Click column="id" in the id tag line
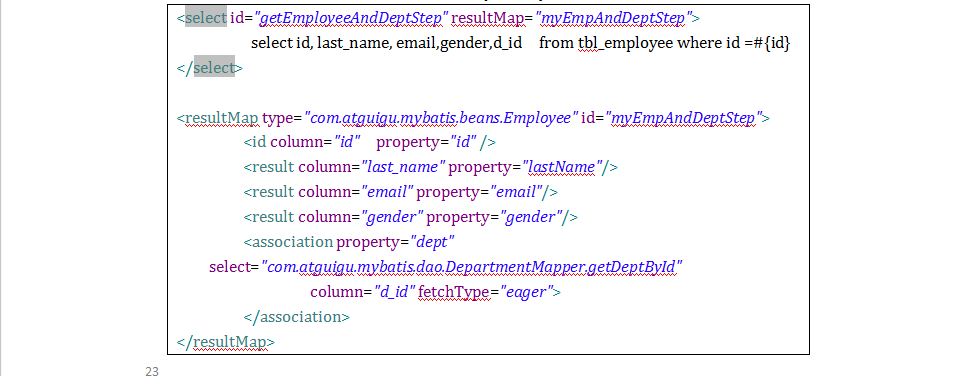This screenshot has height=376, width=953. pos(316,143)
